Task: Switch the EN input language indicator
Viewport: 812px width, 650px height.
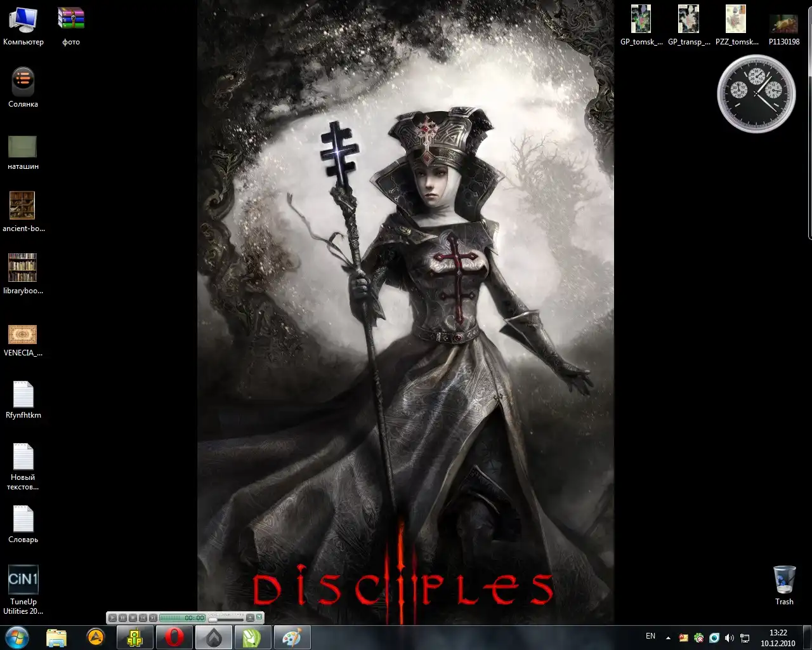Action: [x=650, y=636]
